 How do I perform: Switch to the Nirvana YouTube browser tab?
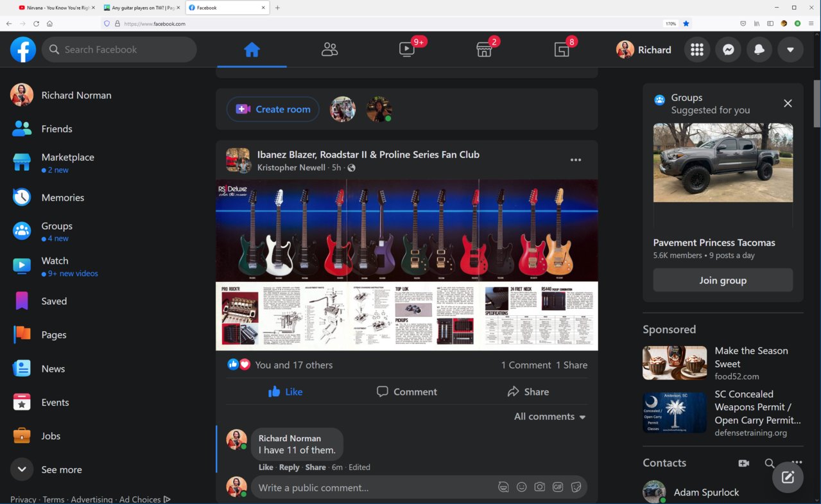pyautogui.click(x=56, y=8)
